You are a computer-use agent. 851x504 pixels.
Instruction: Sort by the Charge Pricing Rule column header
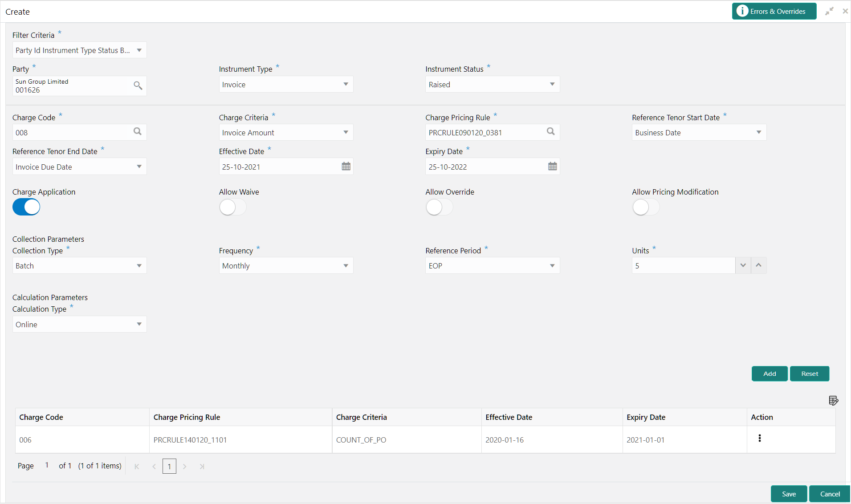tap(187, 417)
